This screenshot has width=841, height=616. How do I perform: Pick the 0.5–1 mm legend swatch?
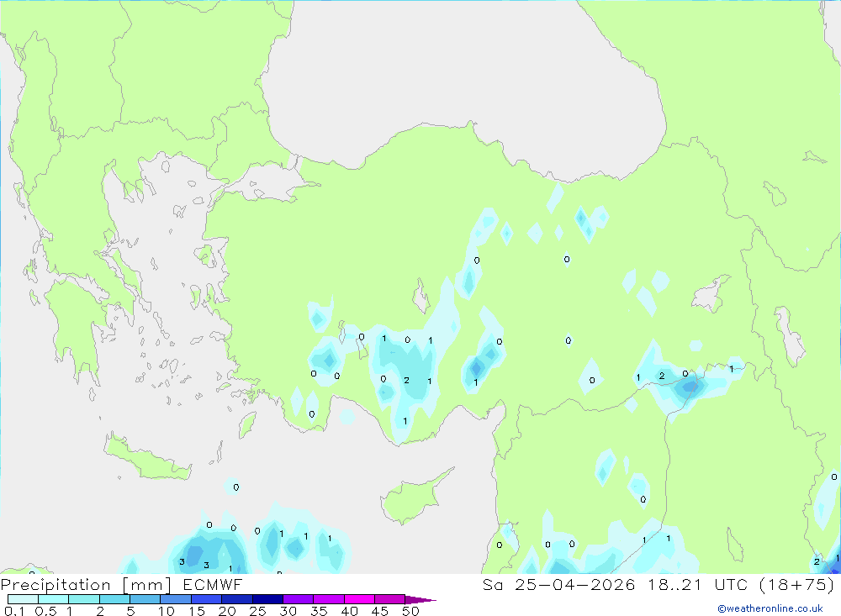(x=54, y=599)
